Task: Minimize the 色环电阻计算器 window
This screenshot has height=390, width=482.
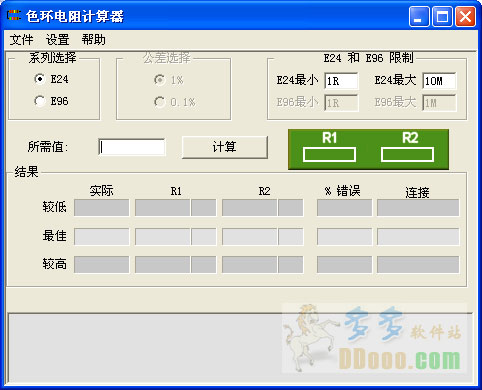Action: [420, 16]
